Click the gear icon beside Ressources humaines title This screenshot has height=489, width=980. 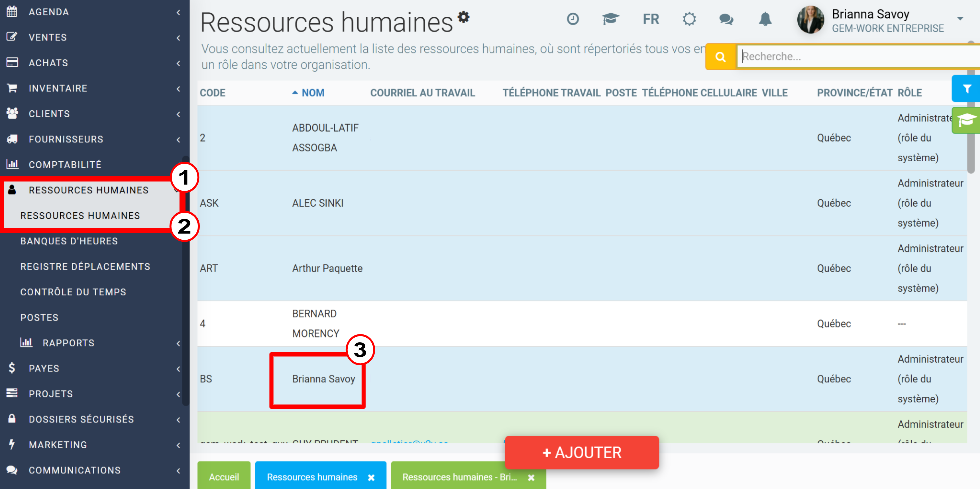464,17
